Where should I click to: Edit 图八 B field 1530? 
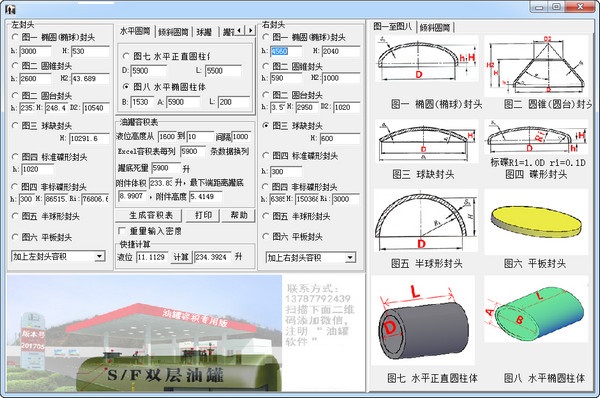(x=142, y=102)
